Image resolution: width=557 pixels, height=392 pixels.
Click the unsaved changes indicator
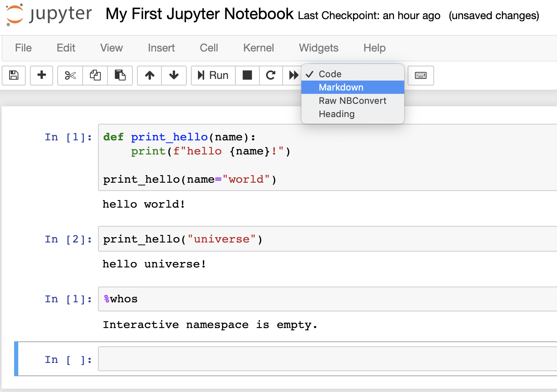click(494, 15)
